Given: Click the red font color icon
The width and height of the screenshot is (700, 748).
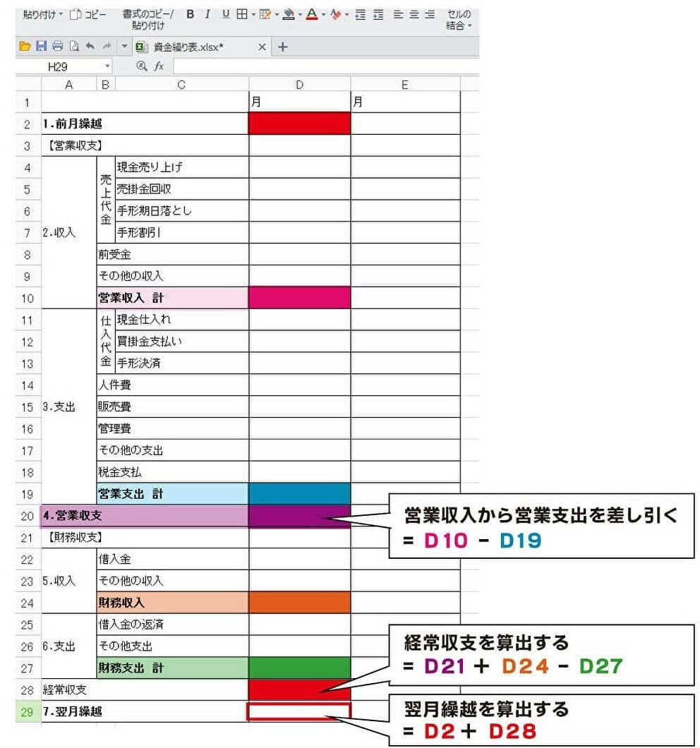Looking at the screenshot, I should pos(312,14).
